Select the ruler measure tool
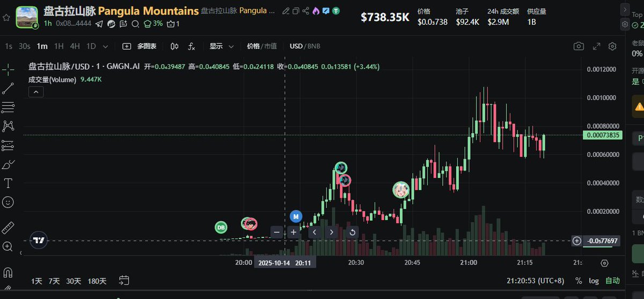This screenshot has height=299, width=644. [8, 227]
